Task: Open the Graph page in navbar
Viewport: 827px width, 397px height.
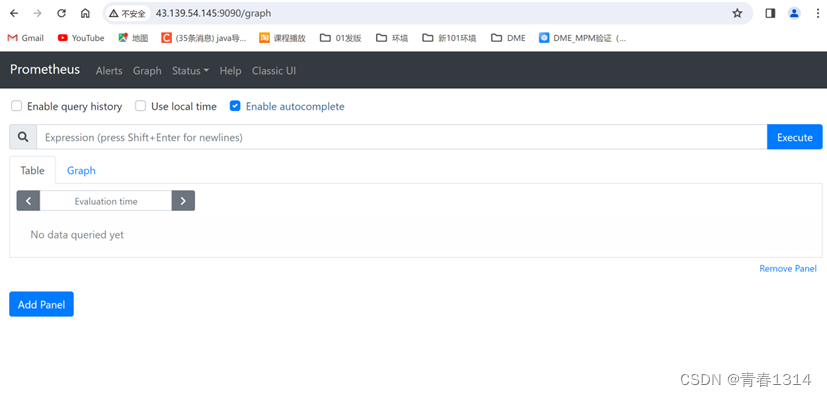Action: tap(147, 71)
